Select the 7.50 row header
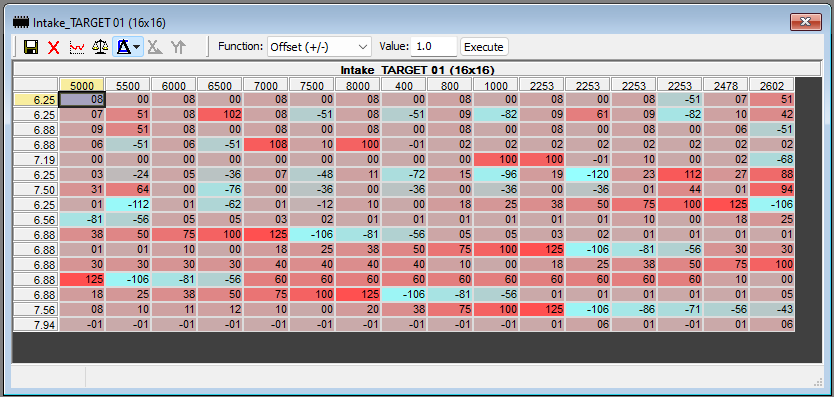834x397 pixels. [36, 189]
